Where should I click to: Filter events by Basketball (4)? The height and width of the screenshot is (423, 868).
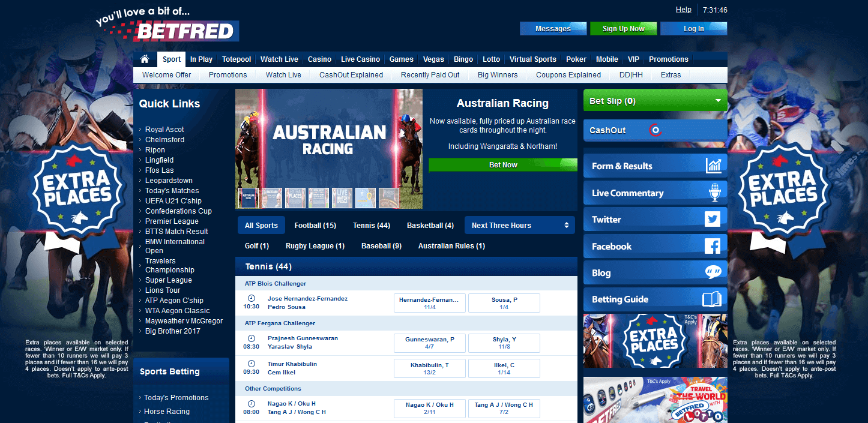tap(430, 226)
